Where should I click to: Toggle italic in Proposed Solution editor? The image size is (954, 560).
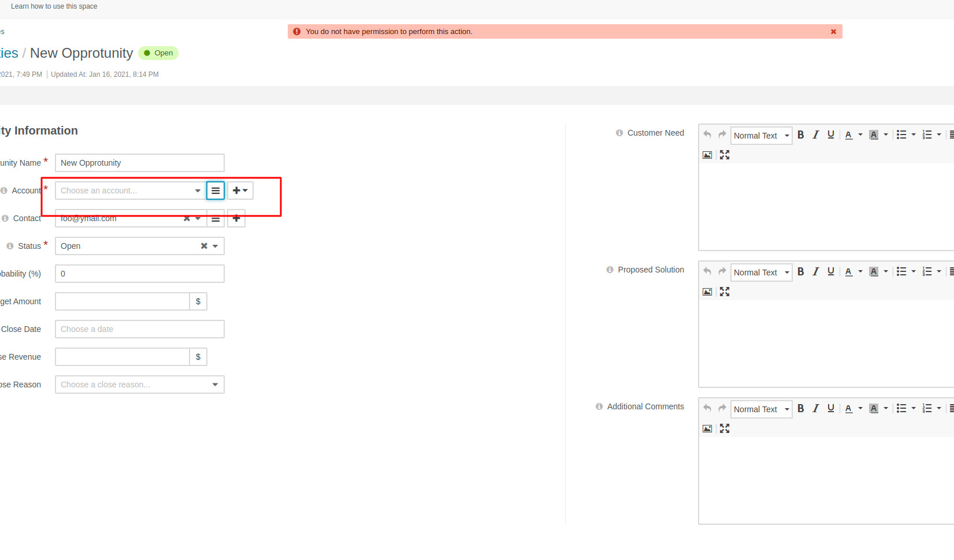pyautogui.click(x=816, y=271)
